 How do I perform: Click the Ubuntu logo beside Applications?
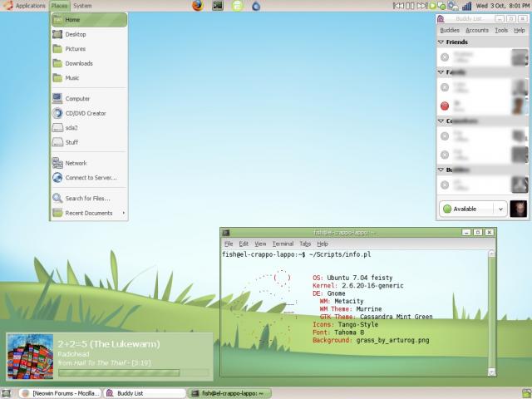pos(7,6)
